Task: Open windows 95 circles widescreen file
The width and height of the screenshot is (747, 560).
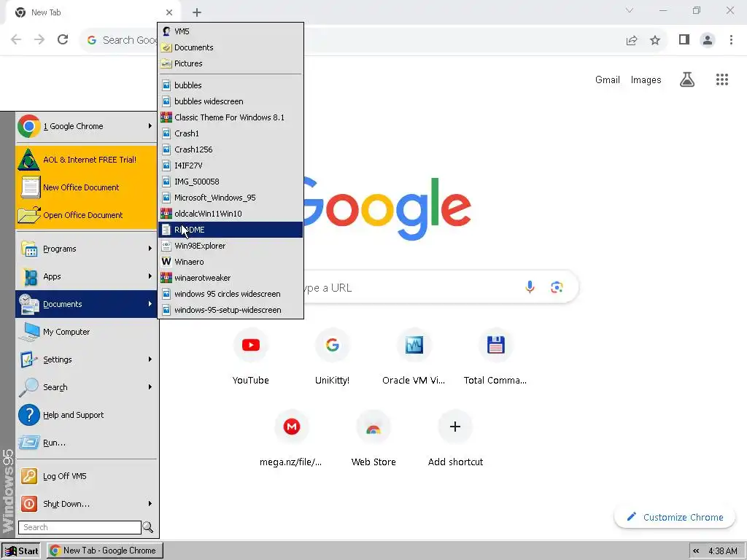Action: pyautogui.click(x=231, y=294)
